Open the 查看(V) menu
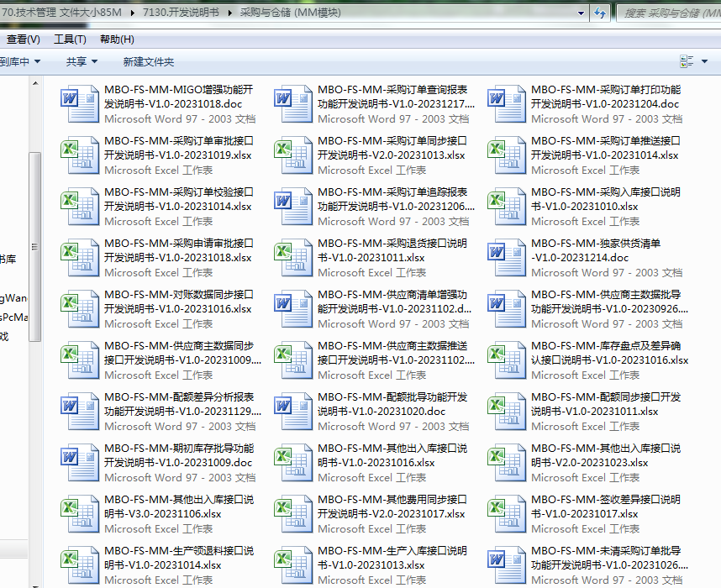The height and width of the screenshot is (588, 721). [x=23, y=39]
